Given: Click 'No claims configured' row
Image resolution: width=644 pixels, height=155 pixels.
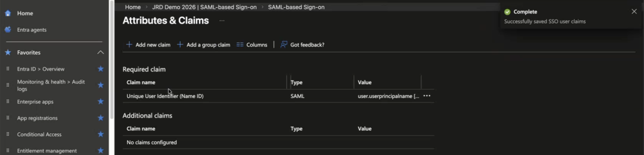Looking at the screenshot, I should [x=278, y=142].
